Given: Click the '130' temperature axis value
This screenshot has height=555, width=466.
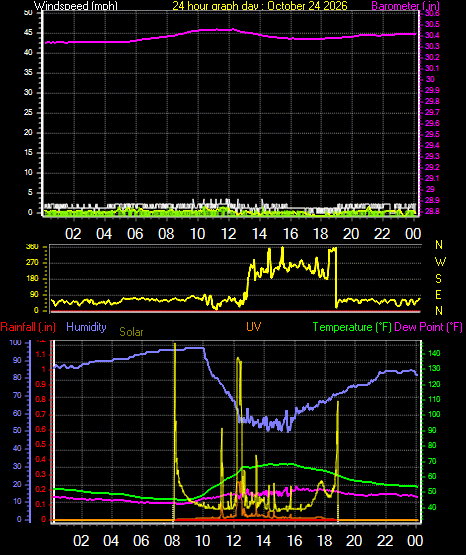Looking at the screenshot, I should pyautogui.click(x=434, y=368).
